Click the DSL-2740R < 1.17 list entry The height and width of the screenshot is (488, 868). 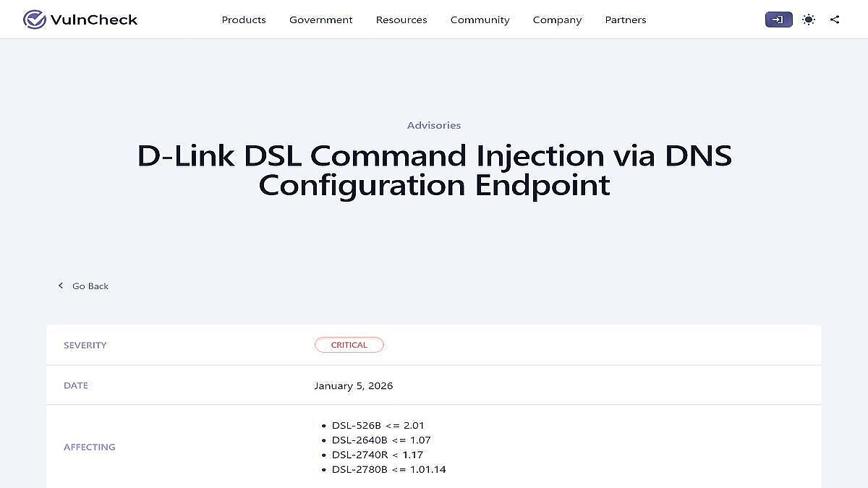tap(377, 455)
